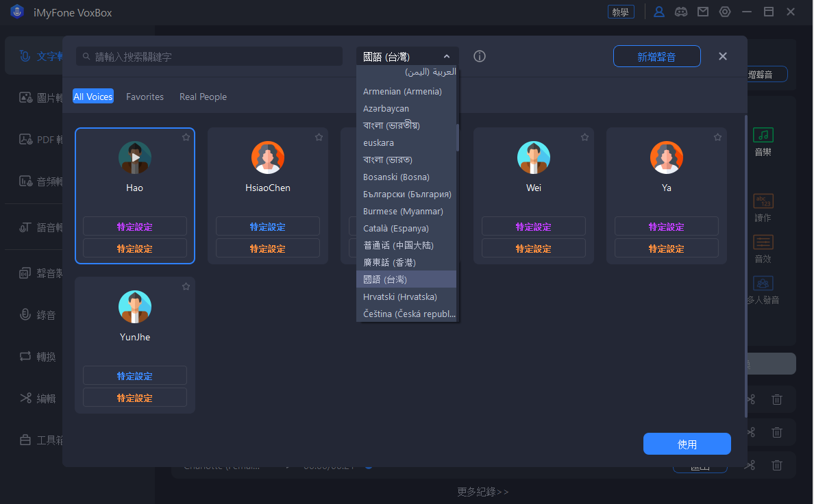Screen dimensions: 814x504
Task: Click 新增聲音 button
Action: [656, 57]
